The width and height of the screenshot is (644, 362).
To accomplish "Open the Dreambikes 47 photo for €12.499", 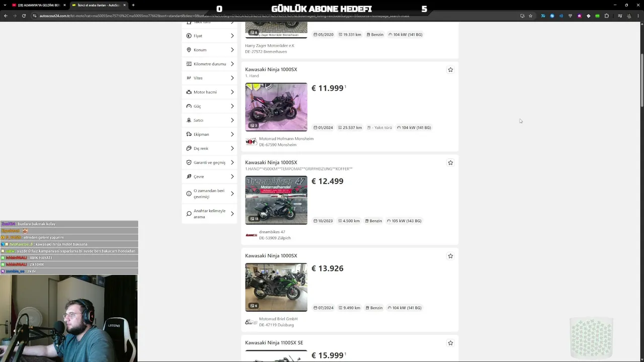I will pyautogui.click(x=276, y=200).
